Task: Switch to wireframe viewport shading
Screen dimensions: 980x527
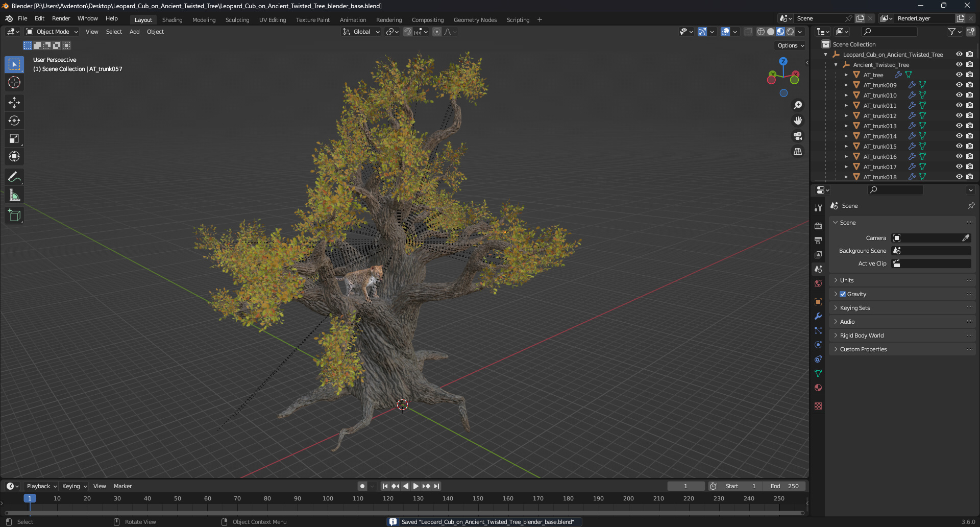Action: pos(761,32)
